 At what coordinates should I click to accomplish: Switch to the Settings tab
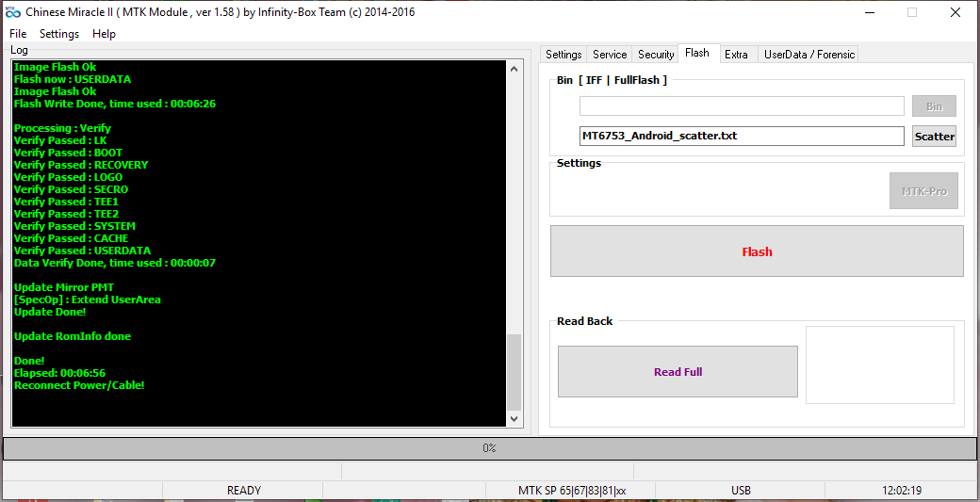(563, 55)
